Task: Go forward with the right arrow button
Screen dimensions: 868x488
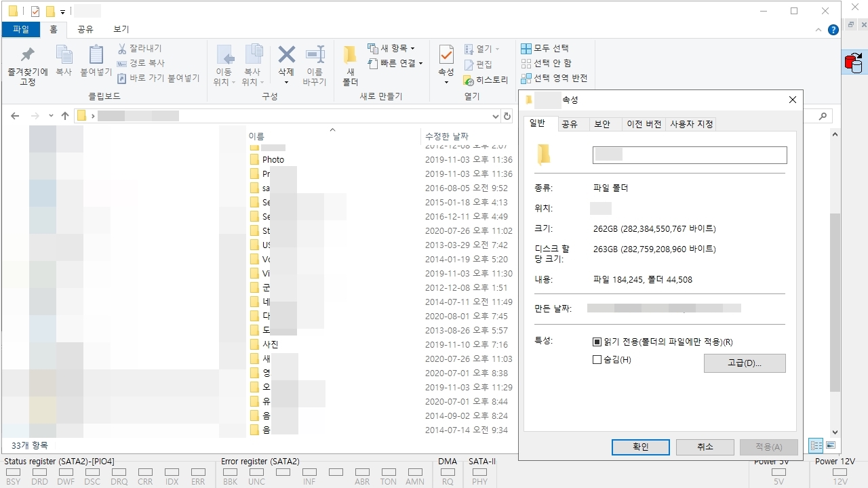Action: (x=36, y=116)
